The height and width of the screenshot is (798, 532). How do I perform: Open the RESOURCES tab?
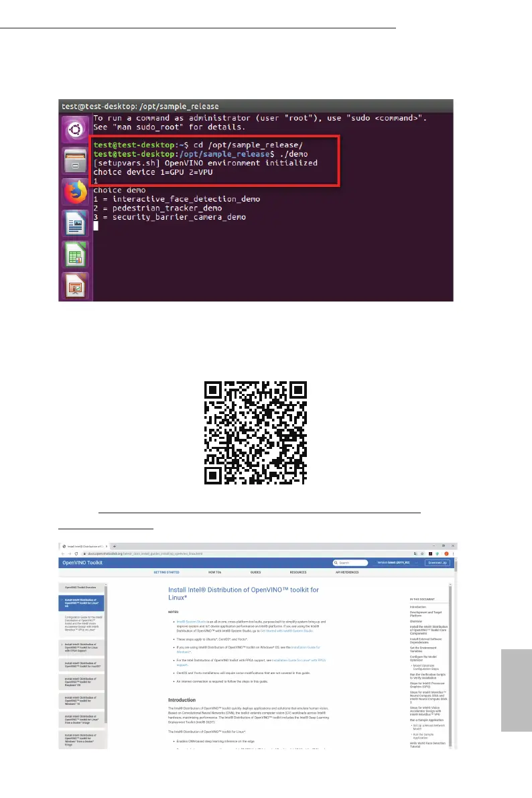(298, 573)
